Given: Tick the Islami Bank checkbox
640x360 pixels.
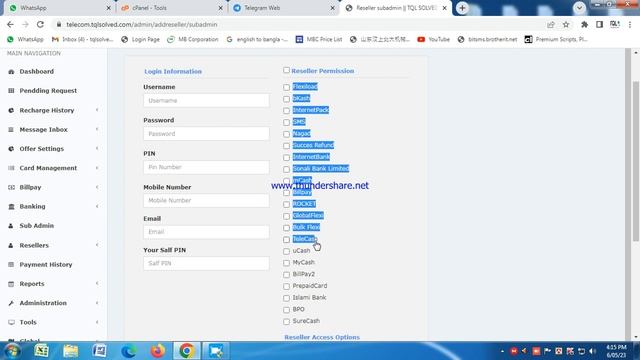Looking at the screenshot, I should point(287,298).
